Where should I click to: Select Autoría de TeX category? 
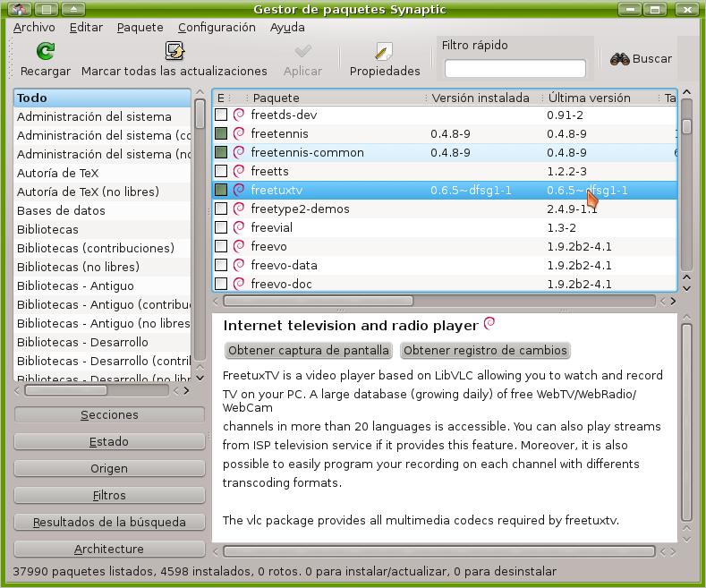click(102, 173)
